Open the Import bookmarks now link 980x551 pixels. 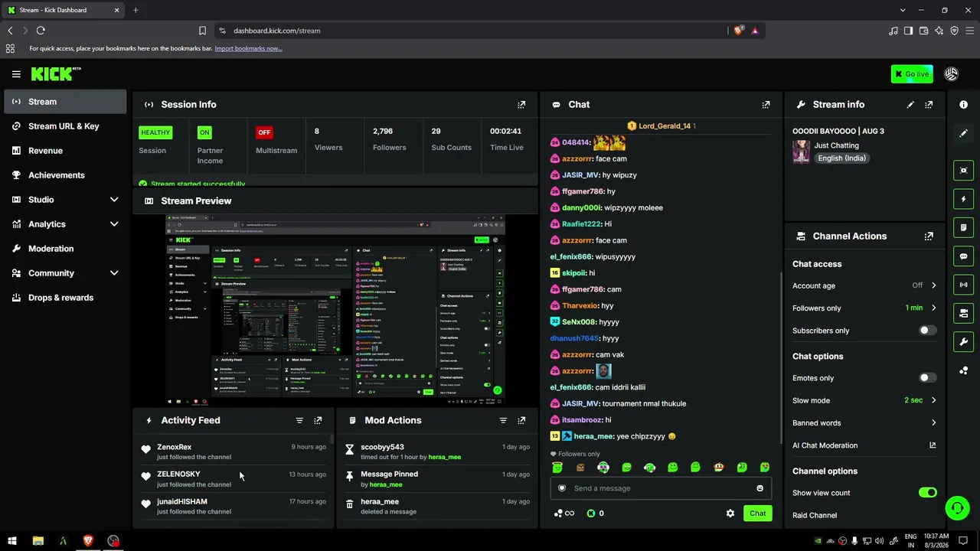pyautogui.click(x=248, y=48)
